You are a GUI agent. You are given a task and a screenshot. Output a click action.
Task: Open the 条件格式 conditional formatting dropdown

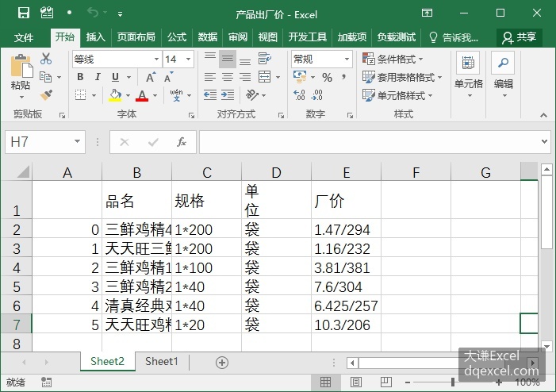pyautogui.click(x=393, y=59)
